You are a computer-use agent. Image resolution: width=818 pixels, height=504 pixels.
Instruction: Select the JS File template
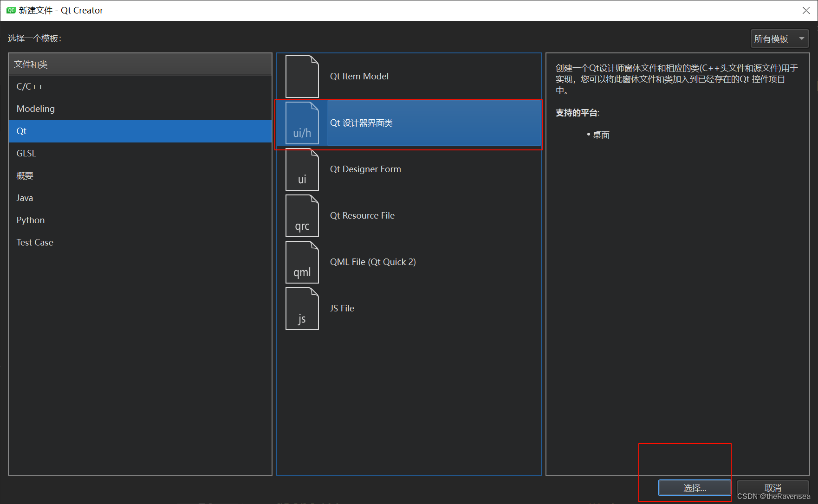pyautogui.click(x=409, y=309)
